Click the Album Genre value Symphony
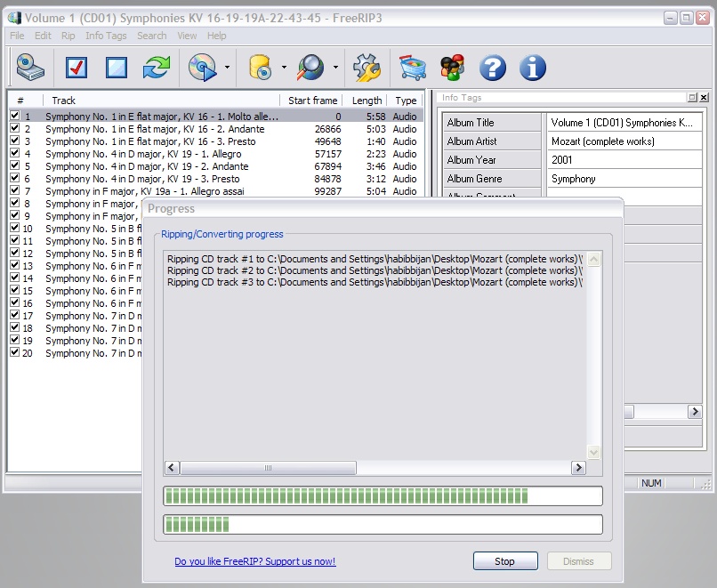This screenshot has height=588, width=717. pyautogui.click(x=624, y=179)
